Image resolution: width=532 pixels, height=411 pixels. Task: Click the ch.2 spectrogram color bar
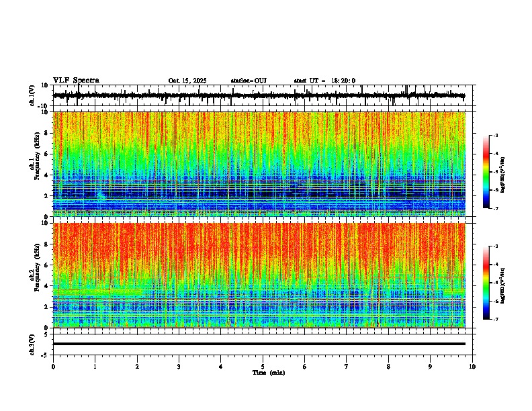click(486, 283)
